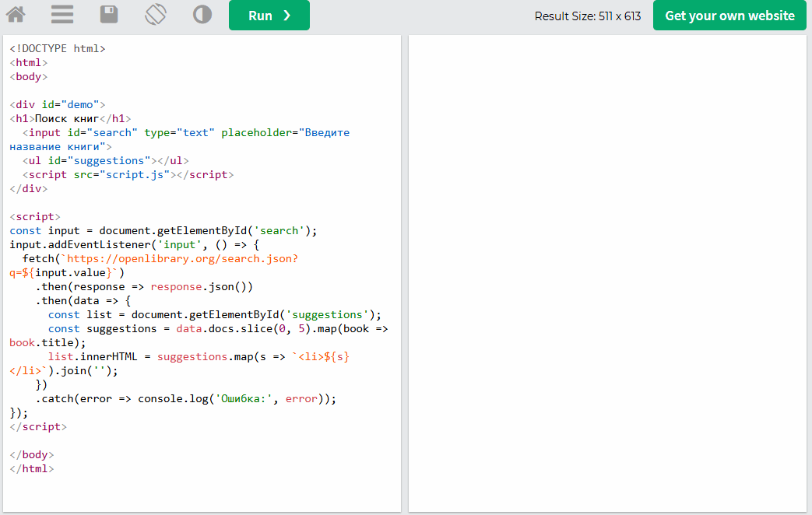Image resolution: width=812 pixels, height=515 pixels.
Task: Go to the W3Schools home icon
Action: (x=16, y=15)
